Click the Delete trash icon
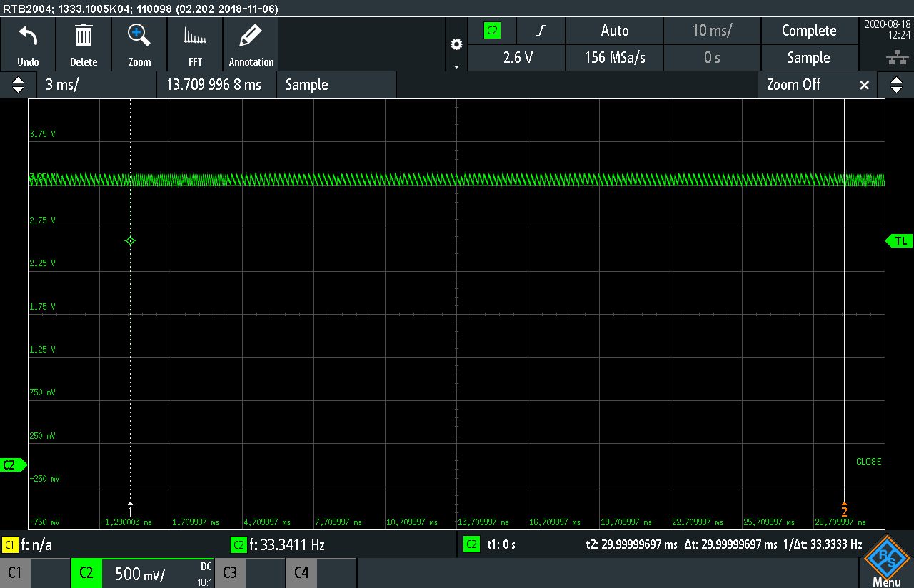 point(84,44)
